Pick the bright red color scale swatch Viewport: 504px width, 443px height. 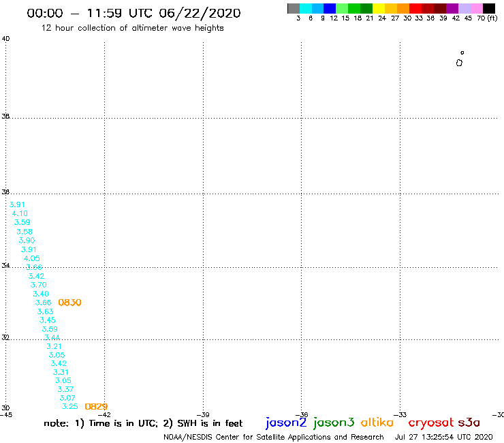(415, 8)
